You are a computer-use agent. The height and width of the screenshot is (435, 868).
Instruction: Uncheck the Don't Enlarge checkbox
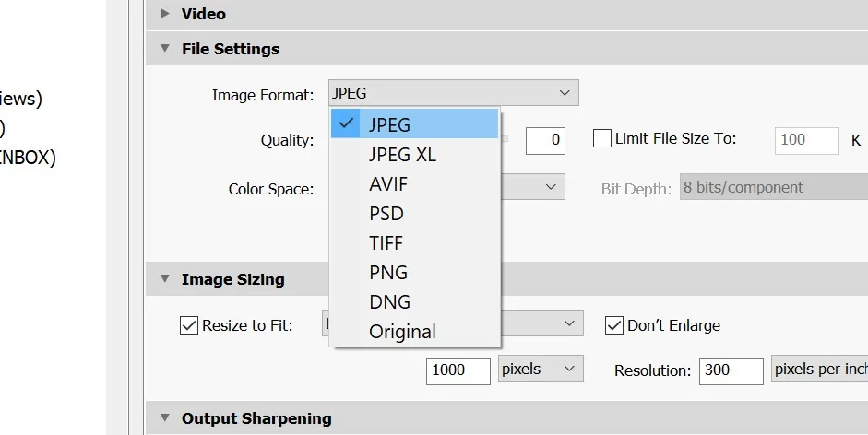[614, 324]
